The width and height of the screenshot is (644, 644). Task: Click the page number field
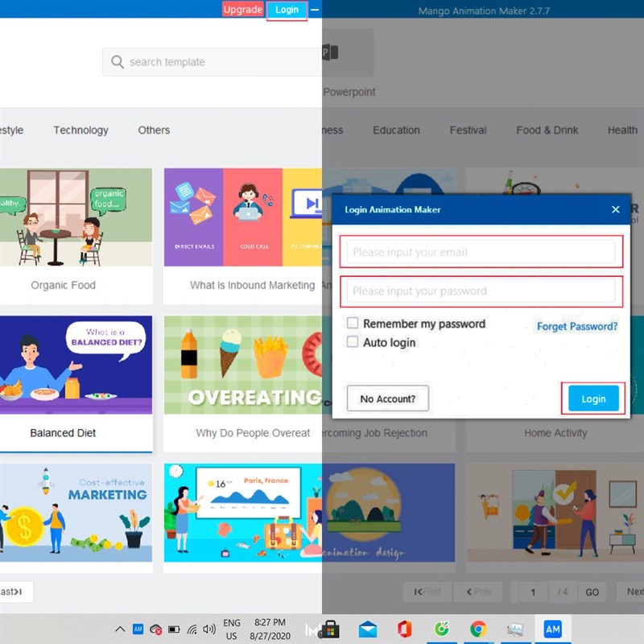pos(533,592)
